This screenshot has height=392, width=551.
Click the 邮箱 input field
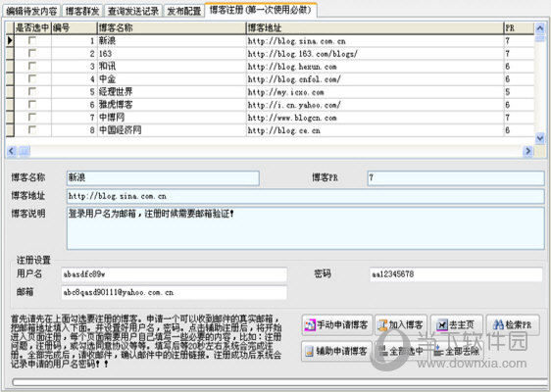(174, 293)
